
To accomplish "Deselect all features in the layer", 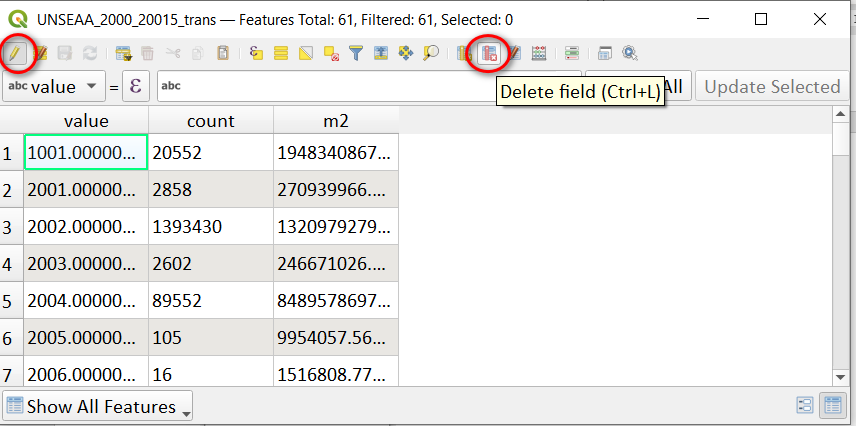I will pos(331,54).
